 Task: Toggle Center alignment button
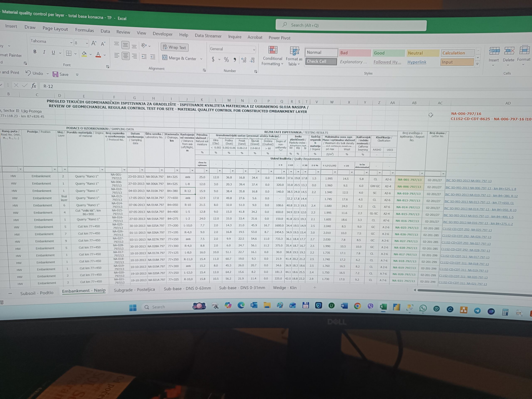(x=125, y=56)
